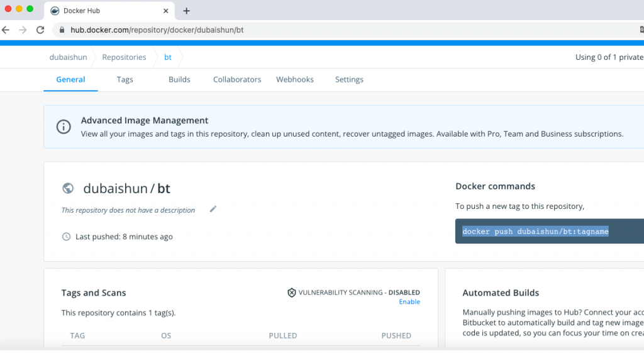644x353 pixels.
Task: Click the 'Tags and Scans' heading
Action: [94, 293]
